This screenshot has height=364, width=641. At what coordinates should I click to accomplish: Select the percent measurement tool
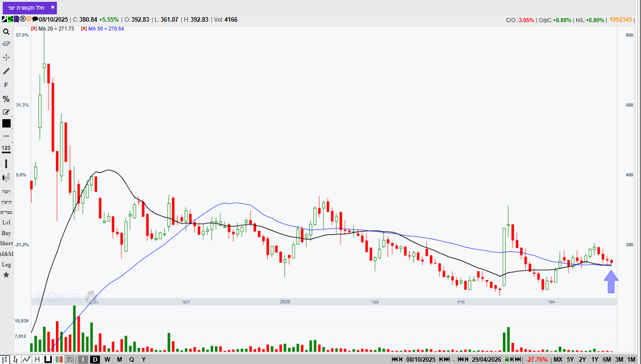click(6, 99)
